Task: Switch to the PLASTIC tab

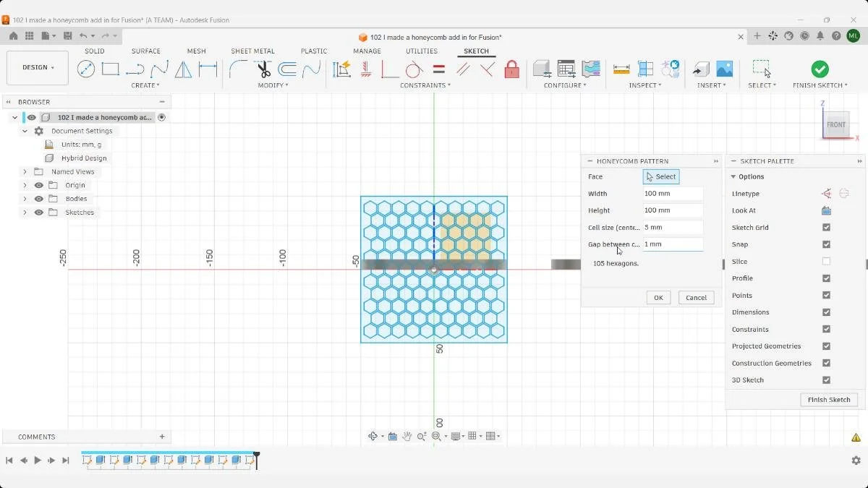Action: point(314,51)
